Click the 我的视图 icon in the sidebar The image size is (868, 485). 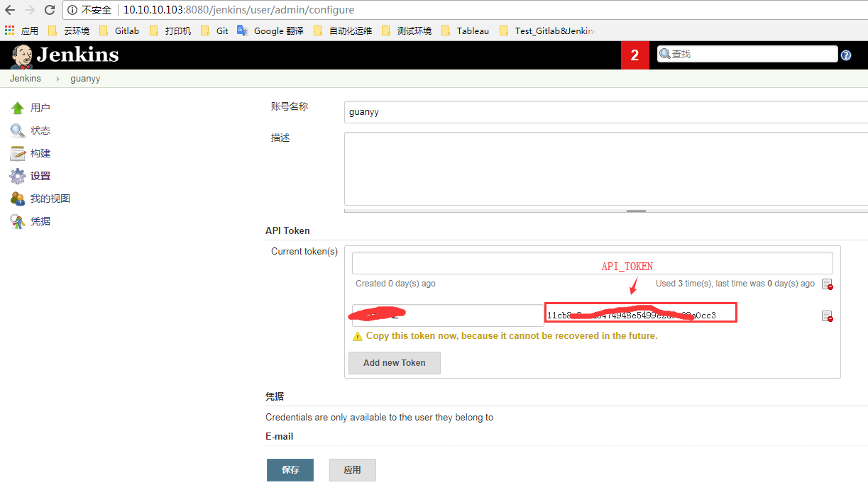tap(18, 199)
